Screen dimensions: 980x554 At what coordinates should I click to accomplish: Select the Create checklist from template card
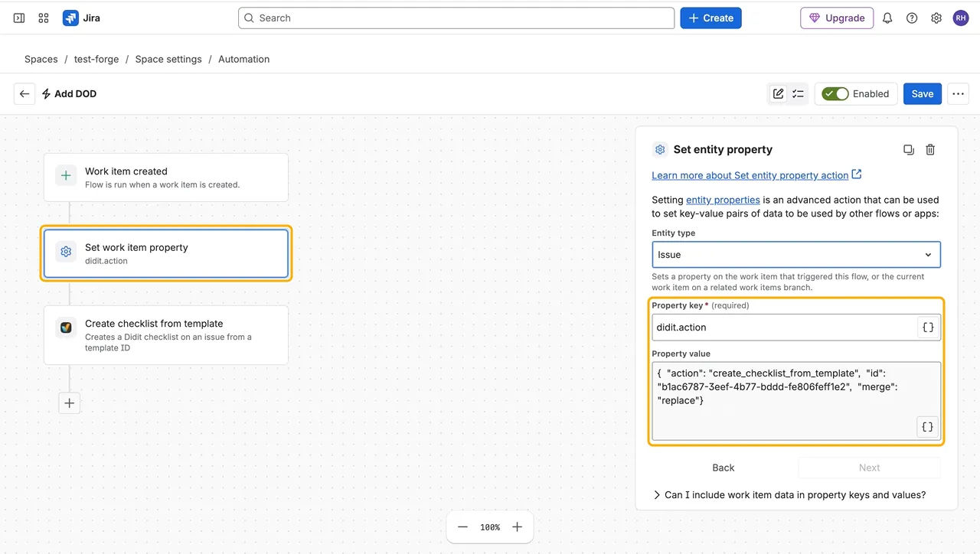(x=166, y=335)
